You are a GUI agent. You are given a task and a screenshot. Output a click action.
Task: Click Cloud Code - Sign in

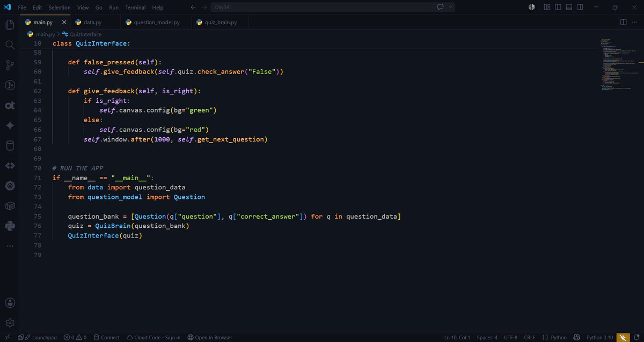click(x=153, y=338)
